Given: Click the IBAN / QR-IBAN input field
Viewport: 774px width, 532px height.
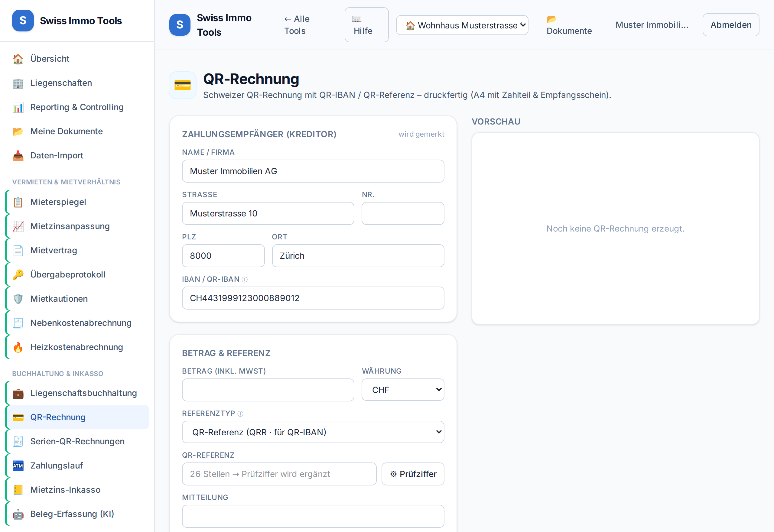Looking at the screenshot, I should (313, 298).
